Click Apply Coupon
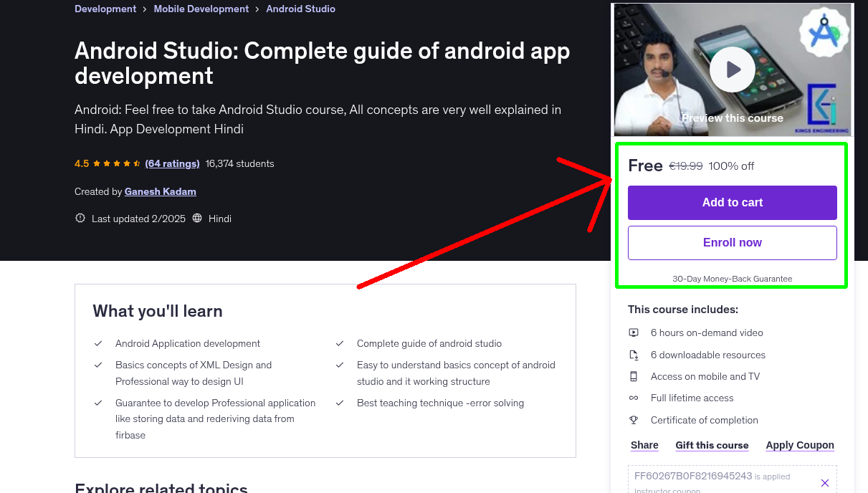This screenshot has height=493, width=868. [800, 445]
